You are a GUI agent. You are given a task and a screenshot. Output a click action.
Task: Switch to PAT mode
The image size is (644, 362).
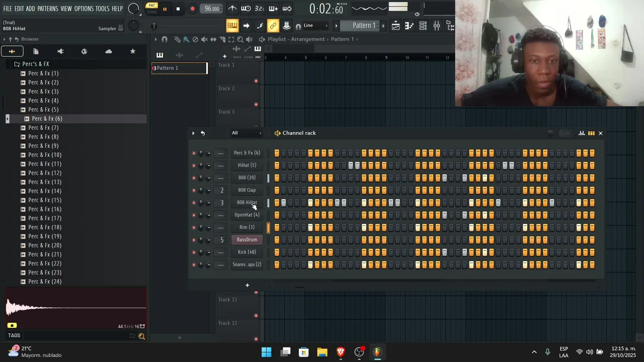coord(152,6)
